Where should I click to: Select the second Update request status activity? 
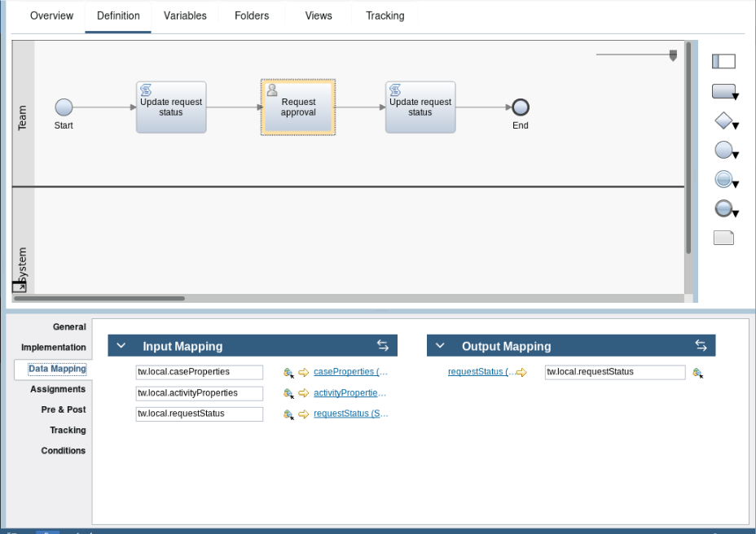[x=420, y=107]
